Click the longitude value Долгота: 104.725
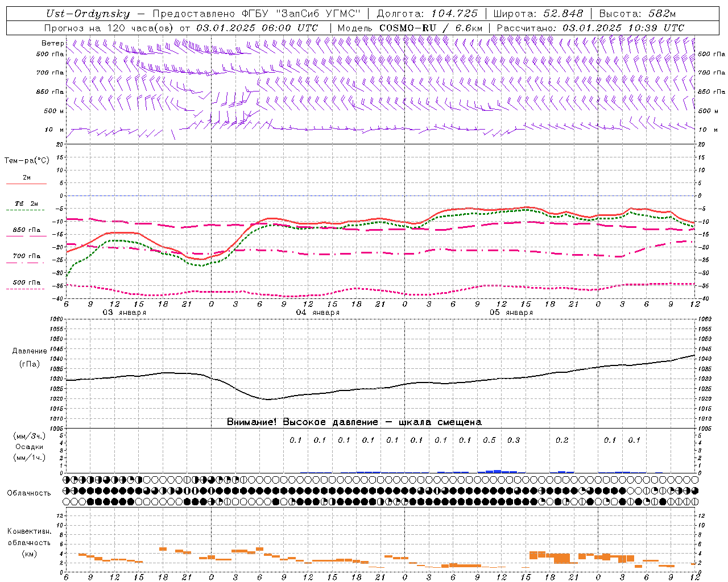The height and width of the screenshot is (582, 728). [x=427, y=14]
